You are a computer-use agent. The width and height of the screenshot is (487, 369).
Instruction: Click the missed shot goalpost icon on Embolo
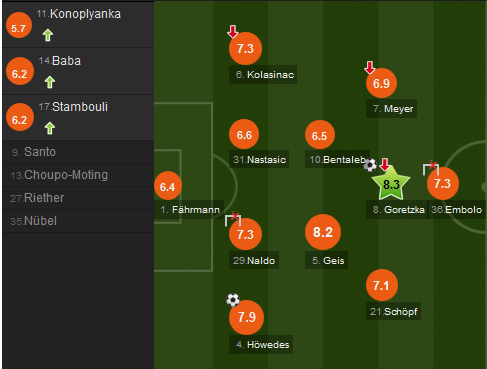431,168
